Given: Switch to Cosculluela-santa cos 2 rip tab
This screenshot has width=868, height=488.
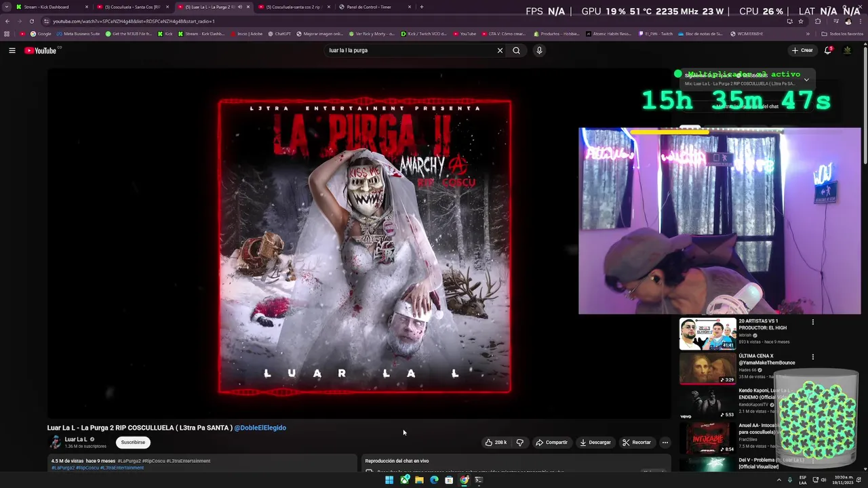Looking at the screenshot, I should click(293, 7).
